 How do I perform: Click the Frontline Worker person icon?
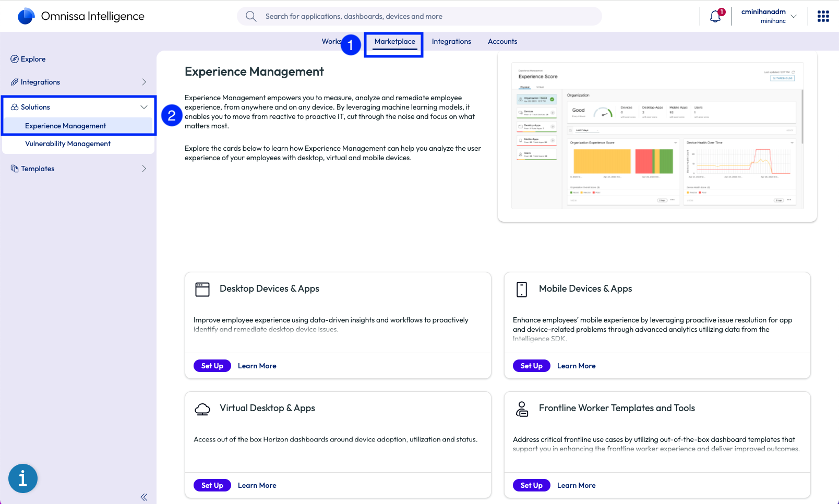coord(521,409)
